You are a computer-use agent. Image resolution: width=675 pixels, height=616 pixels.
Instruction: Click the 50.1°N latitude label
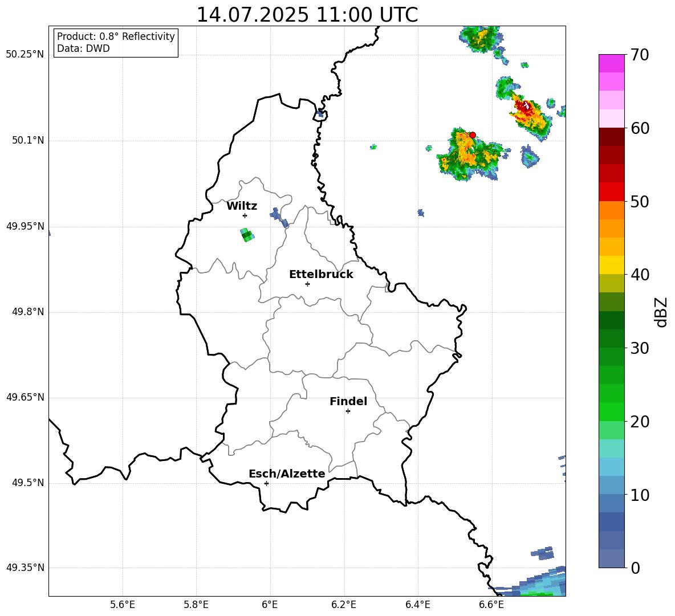coord(27,141)
